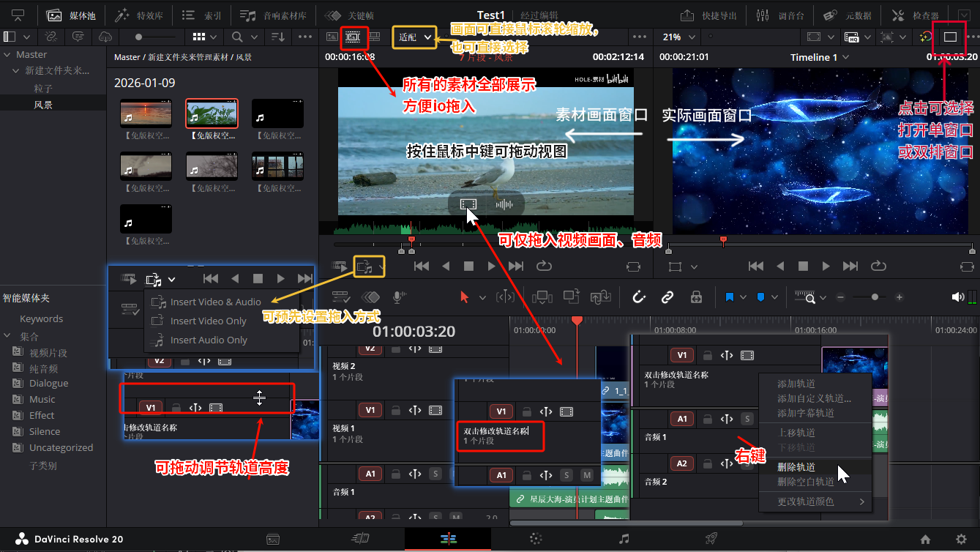The height and width of the screenshot is (552, 980).
Task: Click the replace clip edit icon
Action: pos(601,297)
